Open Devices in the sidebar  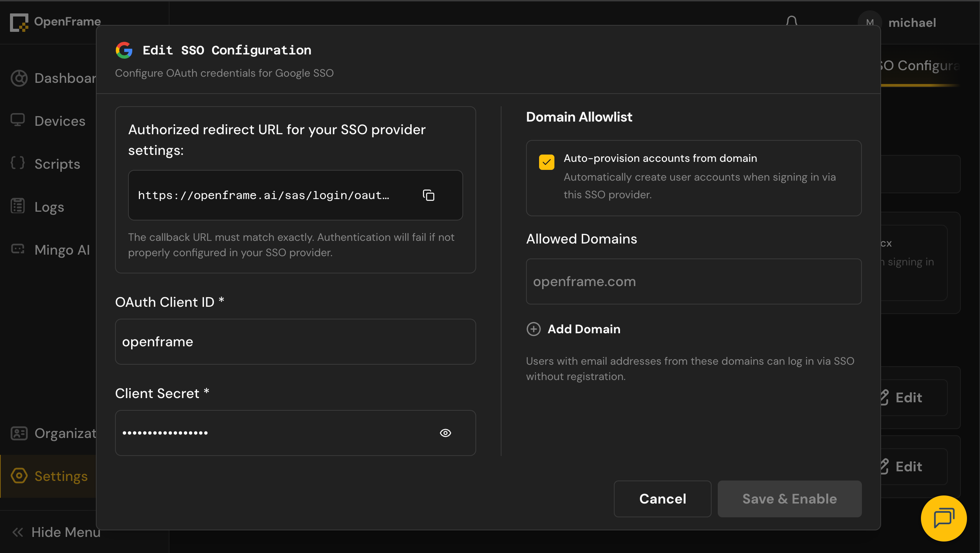point(48,121)
